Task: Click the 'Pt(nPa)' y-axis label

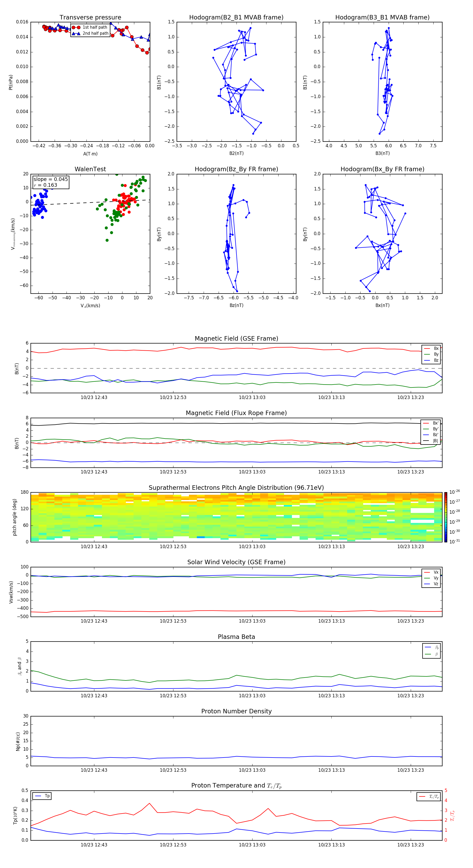Action: 11,82
